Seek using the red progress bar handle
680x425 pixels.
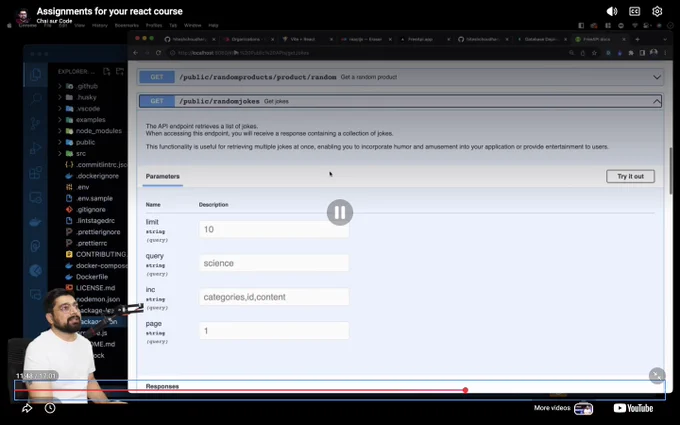pyautogui.click(x=465, y=390)
